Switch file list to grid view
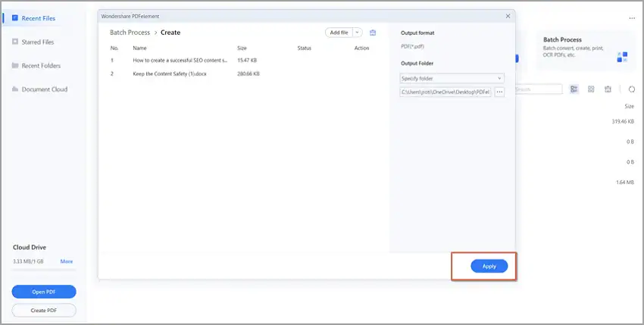Screen dimensions: 644x325 point(591,89)
